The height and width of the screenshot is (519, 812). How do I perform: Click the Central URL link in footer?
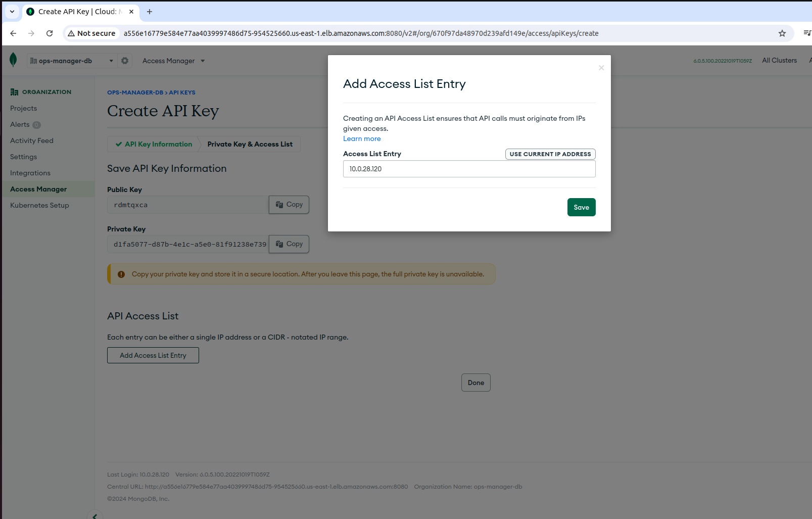pos(276,487)
